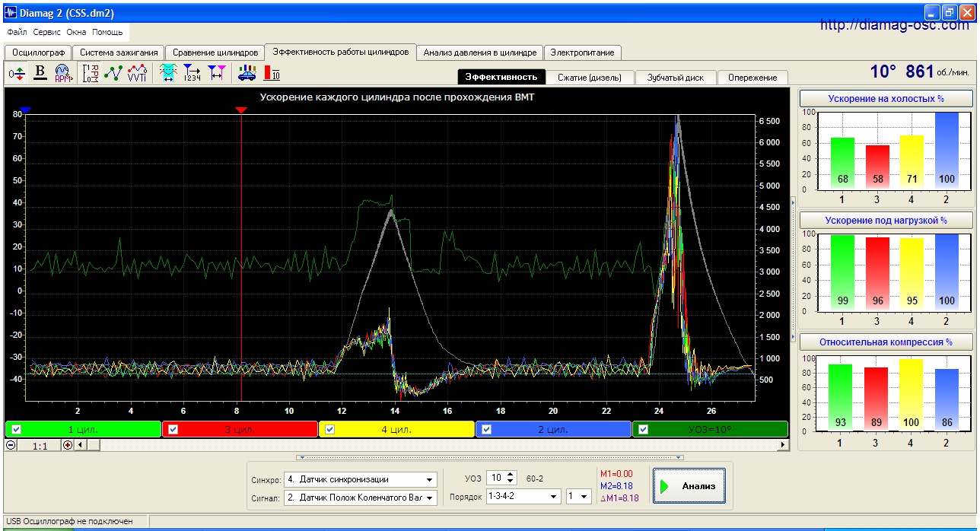Click the zero-level offset arrows icon

tap(17, 73)
